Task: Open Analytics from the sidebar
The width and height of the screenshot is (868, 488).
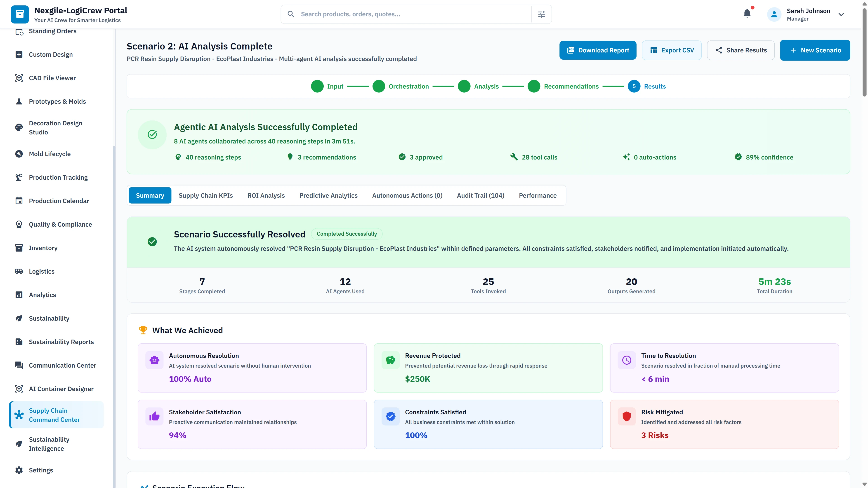Action: coord(42,295)
